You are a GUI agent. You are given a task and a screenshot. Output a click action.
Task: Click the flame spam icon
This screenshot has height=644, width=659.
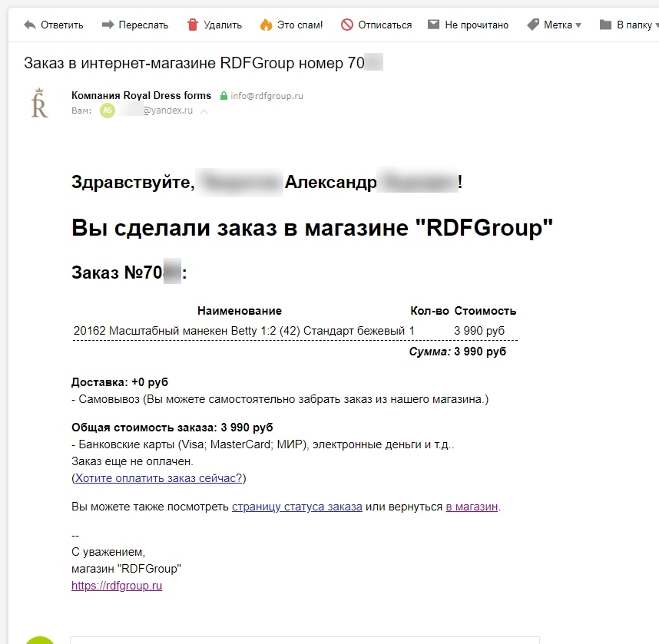266,25
